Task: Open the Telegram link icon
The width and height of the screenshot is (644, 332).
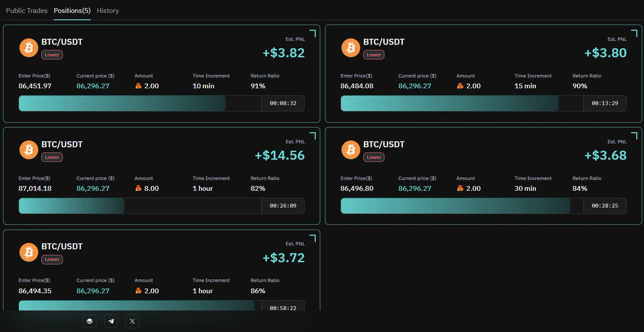Action: (x=111, y=321)
